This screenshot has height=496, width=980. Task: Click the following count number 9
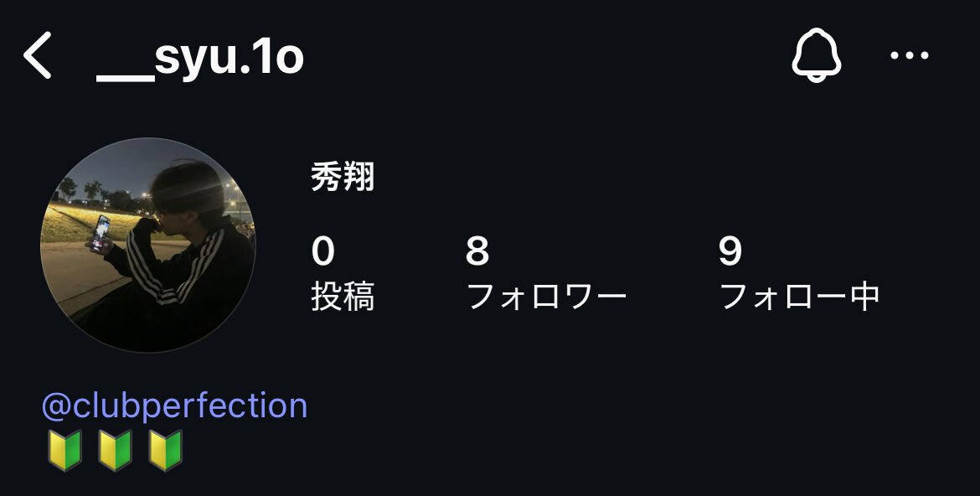[730, 251]
